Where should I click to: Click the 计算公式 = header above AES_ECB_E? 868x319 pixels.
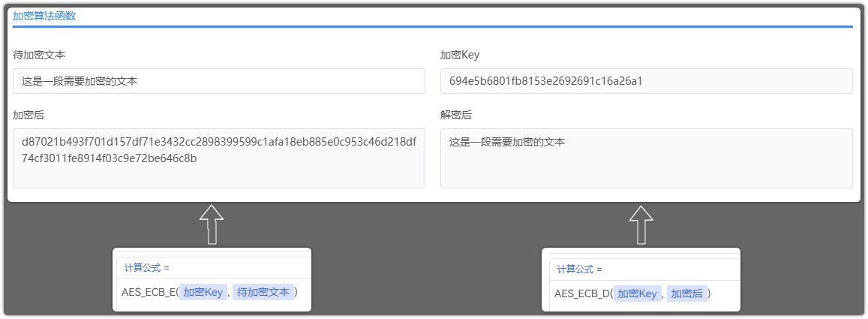click(147, 268)
